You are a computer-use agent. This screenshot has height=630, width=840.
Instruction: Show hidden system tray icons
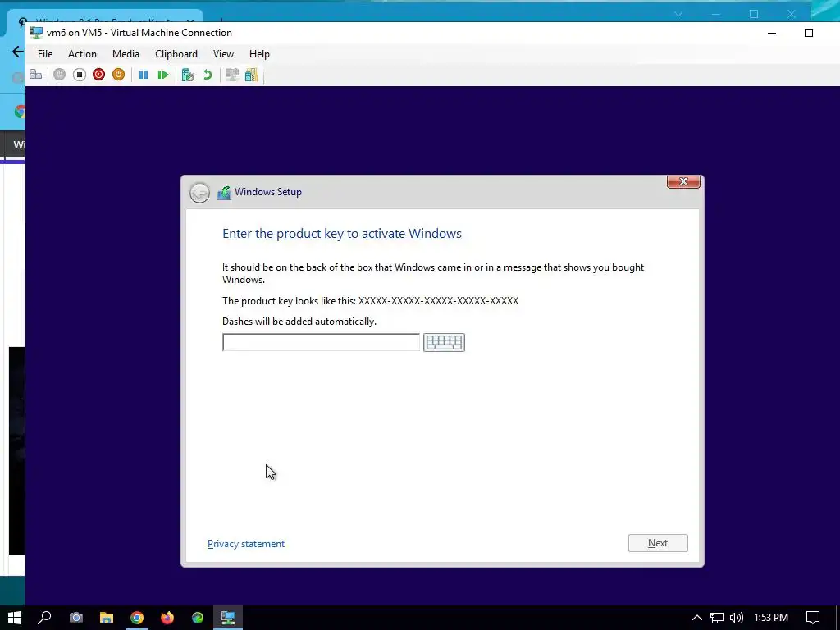(697, 618)
